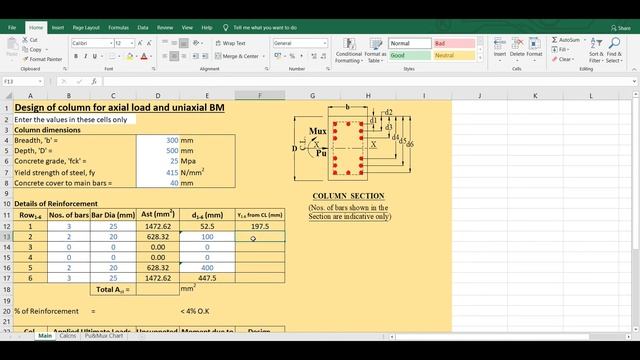640x360 pixels.
Task: Open Conditional Formatting menu
Action: click(349, 50)
